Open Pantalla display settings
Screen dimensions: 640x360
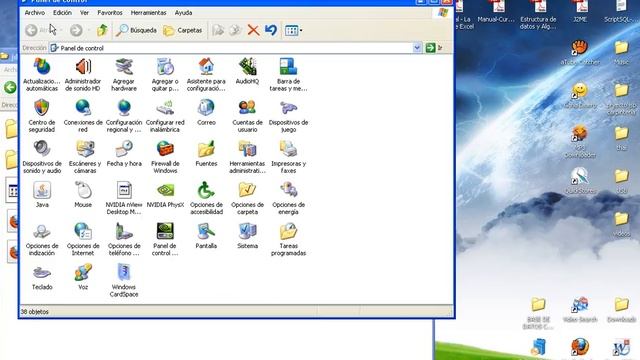[x=206, y=236]
